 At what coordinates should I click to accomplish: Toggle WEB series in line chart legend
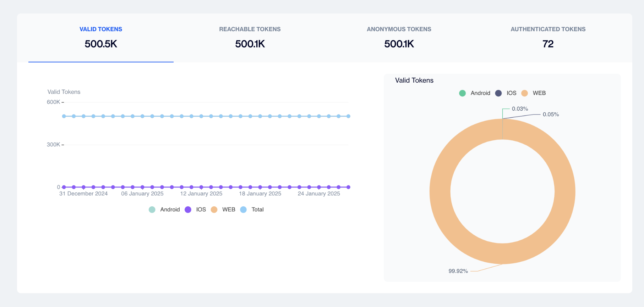click(x=223, y=210)
